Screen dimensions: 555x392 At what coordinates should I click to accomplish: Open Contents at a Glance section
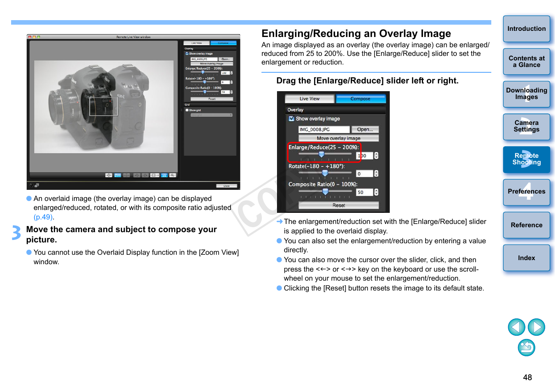[x=527, y=62]
